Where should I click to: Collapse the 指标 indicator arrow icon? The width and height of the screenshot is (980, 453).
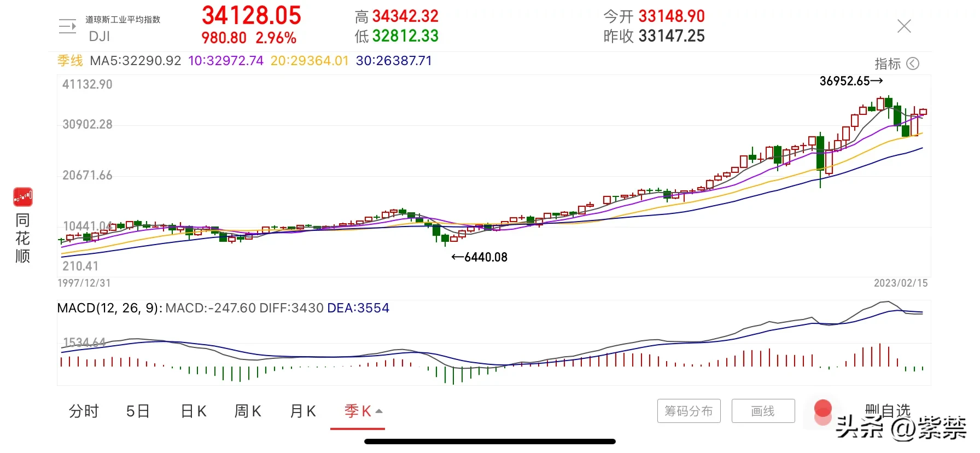pyautogui.click(x=913, y=64)
